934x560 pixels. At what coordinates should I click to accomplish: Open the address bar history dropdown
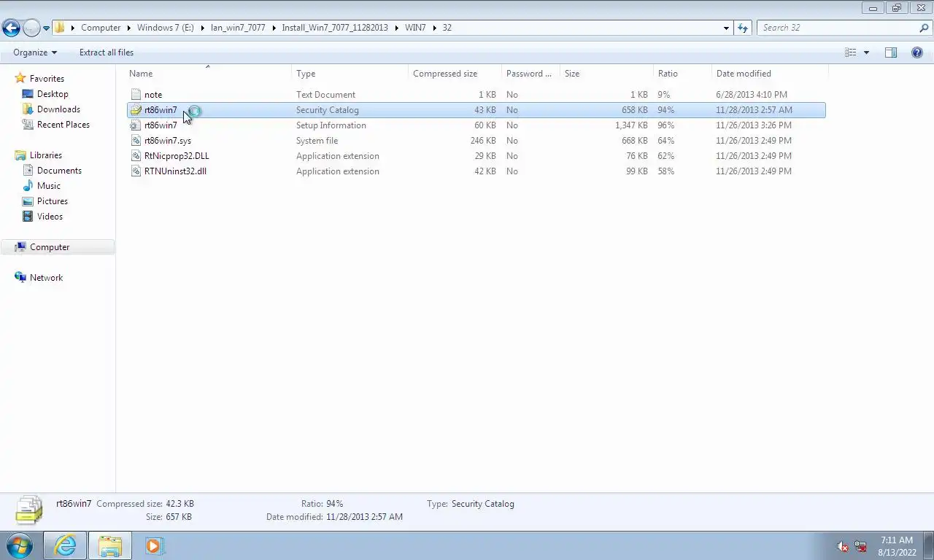(726, 28)
